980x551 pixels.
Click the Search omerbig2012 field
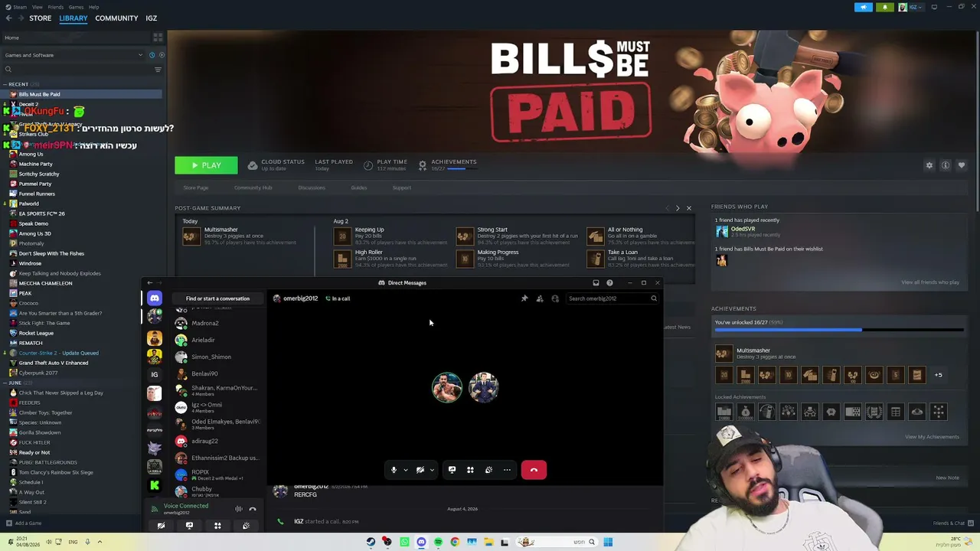coord(612,298)
